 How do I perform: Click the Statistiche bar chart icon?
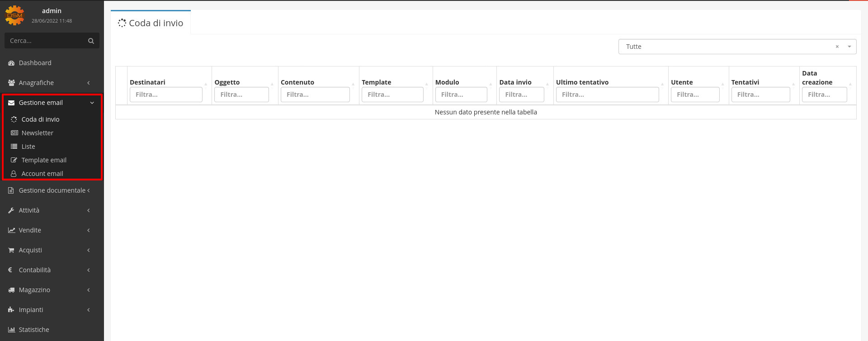click(11, 330)
